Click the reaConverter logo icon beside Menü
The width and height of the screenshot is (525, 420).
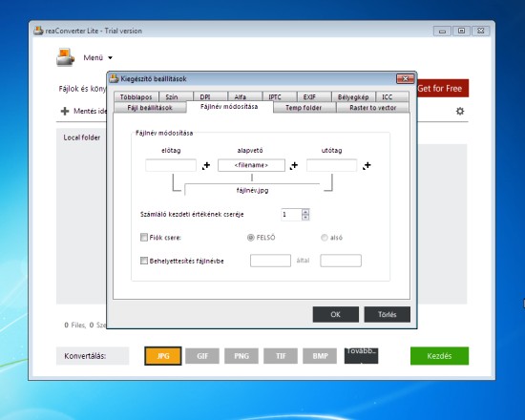click(65, 57)
